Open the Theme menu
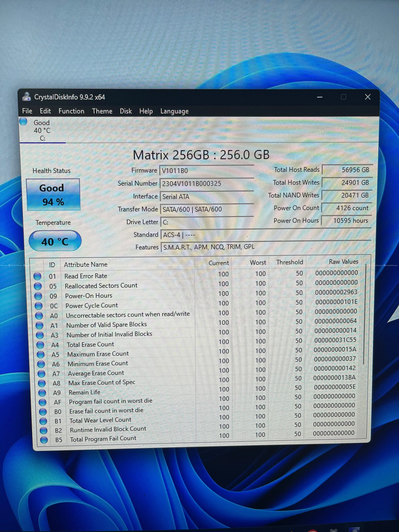 [102, 111]
